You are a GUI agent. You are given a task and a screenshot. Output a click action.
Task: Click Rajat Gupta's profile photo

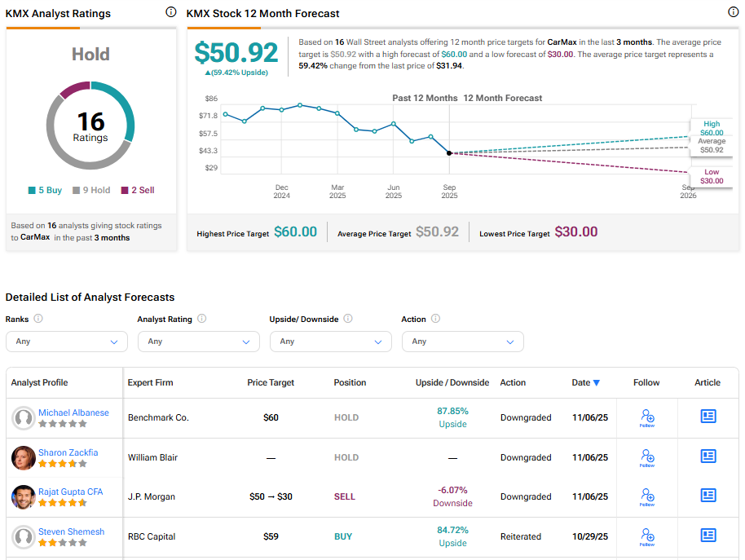tap(24, 497)
